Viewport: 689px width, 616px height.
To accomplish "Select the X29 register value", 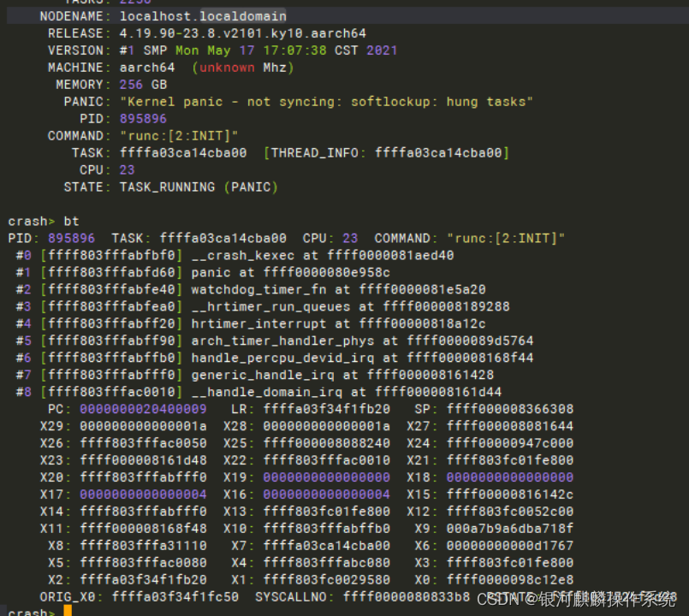I will 143,426.
